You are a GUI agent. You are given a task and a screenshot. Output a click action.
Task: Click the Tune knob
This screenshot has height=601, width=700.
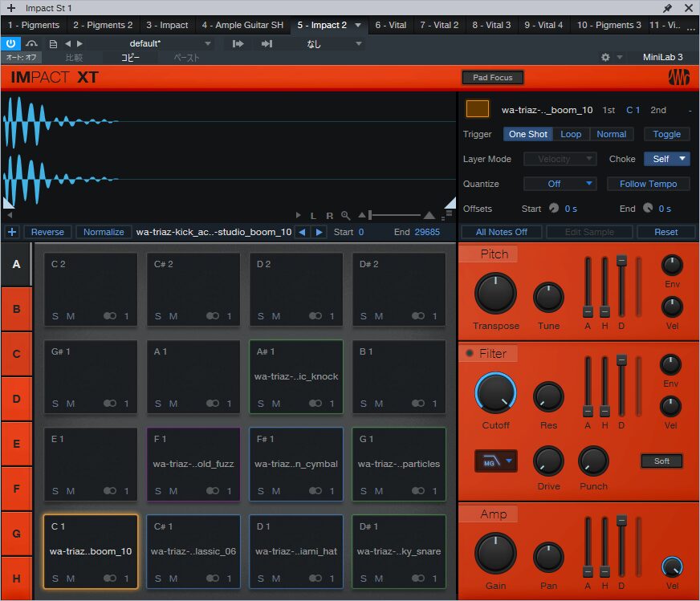(548, 297)
